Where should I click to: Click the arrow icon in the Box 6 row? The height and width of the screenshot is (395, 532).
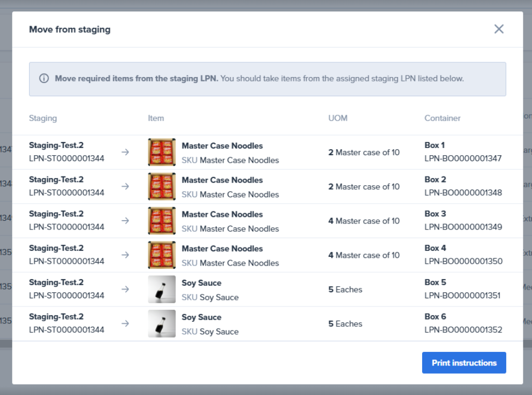click(x=125, y=323)
